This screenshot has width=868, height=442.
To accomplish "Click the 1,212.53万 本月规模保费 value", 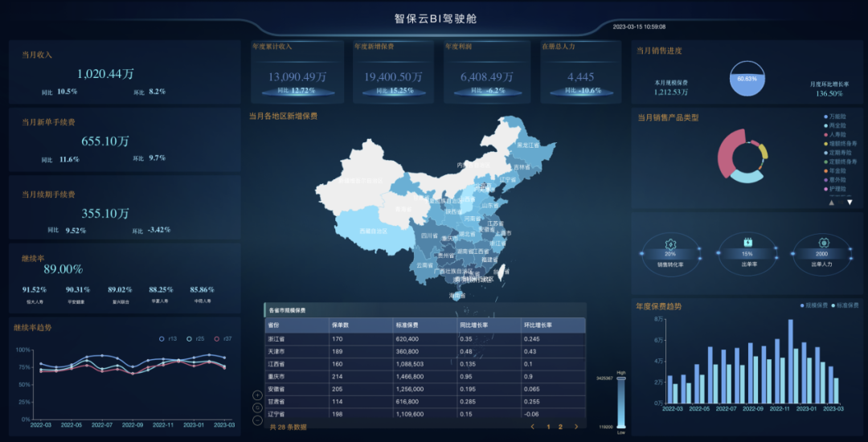I will 671,92.
